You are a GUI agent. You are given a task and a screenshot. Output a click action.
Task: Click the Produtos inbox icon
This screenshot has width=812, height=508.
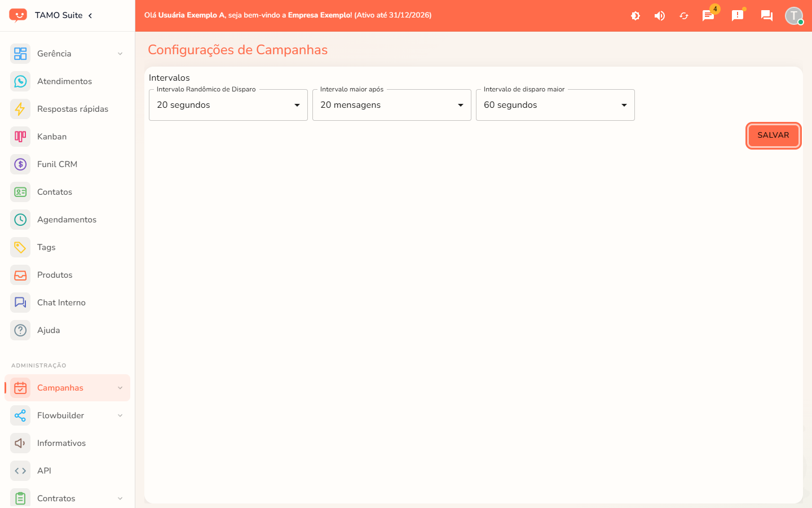pos(20,275)
